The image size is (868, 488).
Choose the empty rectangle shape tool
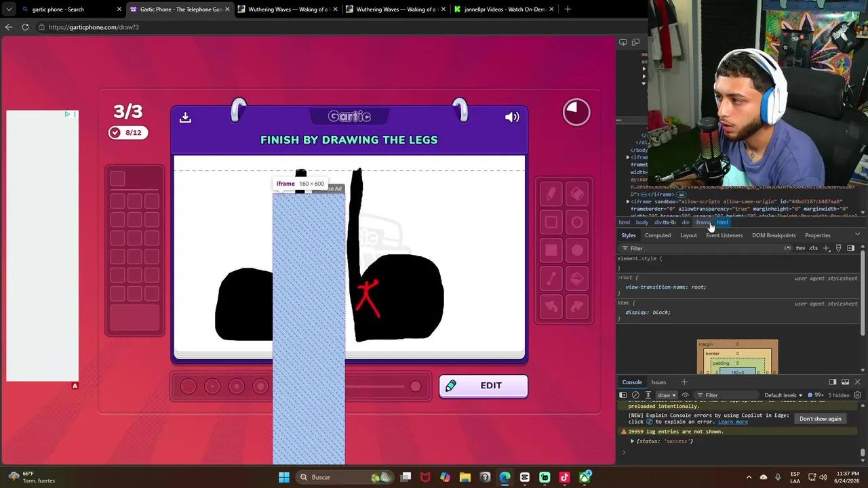[551, 222]
